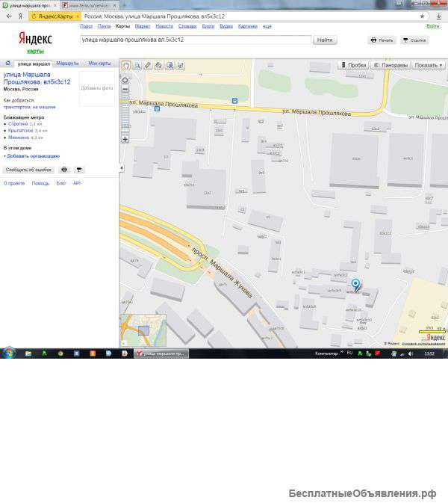
Task: Select the hand pan tool on map
Action: [x=126, y=66]
